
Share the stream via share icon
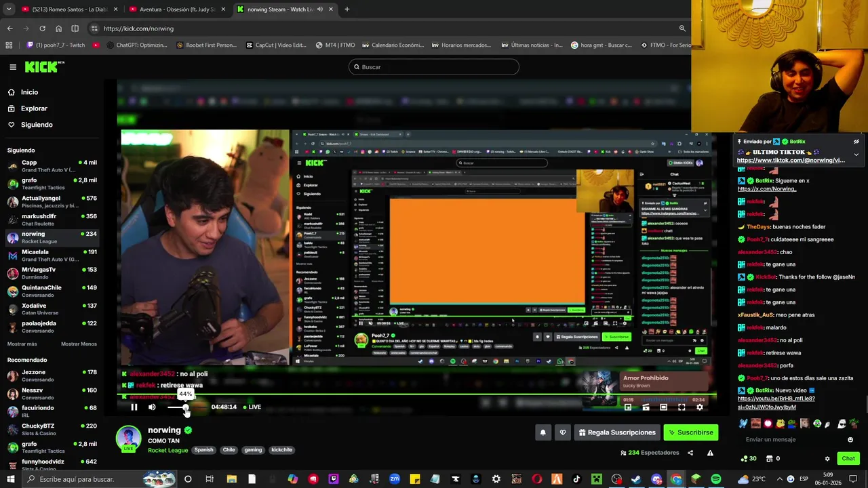pyautogui.click(x=690, y=453)
